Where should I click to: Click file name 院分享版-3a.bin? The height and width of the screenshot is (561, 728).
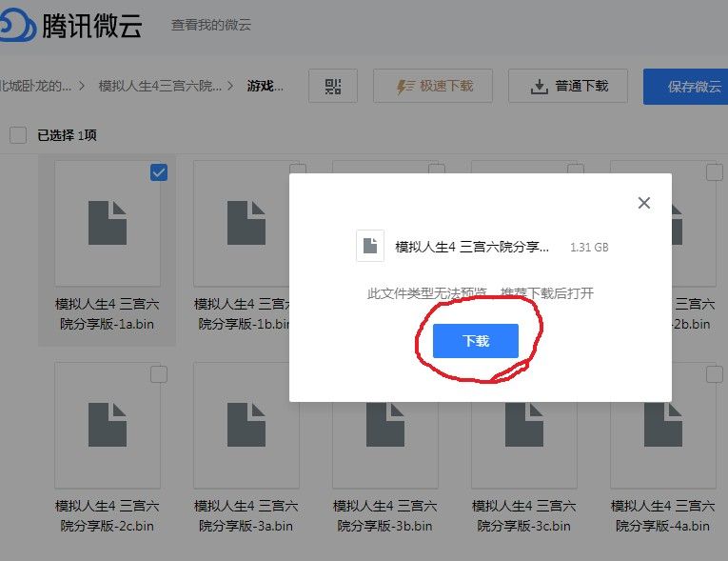click(246, 526)
